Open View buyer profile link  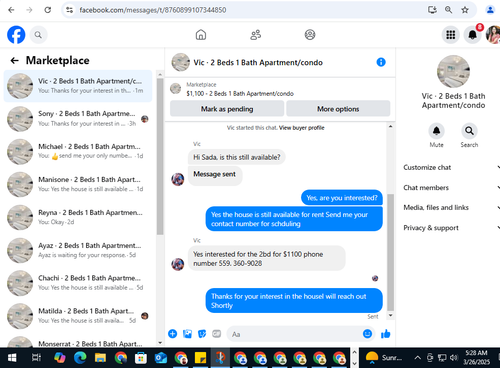pos(302,128)
